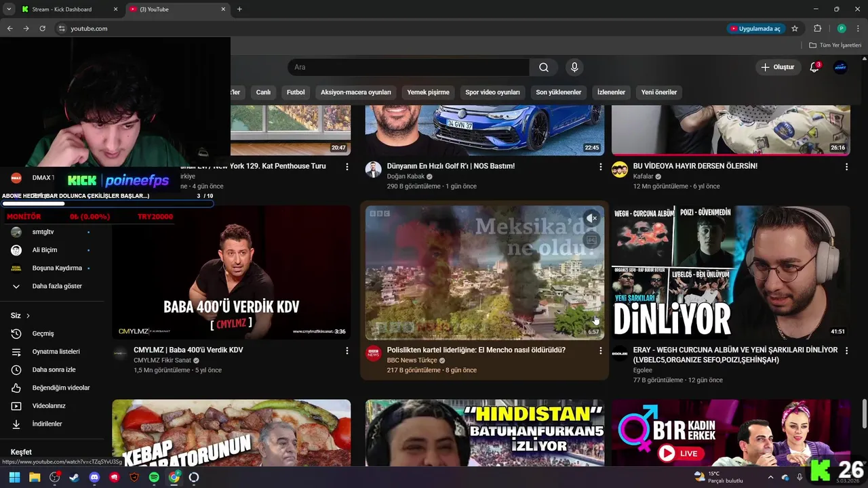Open the Dünyanın En Hızlı Golf R'ı video title
Screen dimensions: 868x488
pos(451,166)
